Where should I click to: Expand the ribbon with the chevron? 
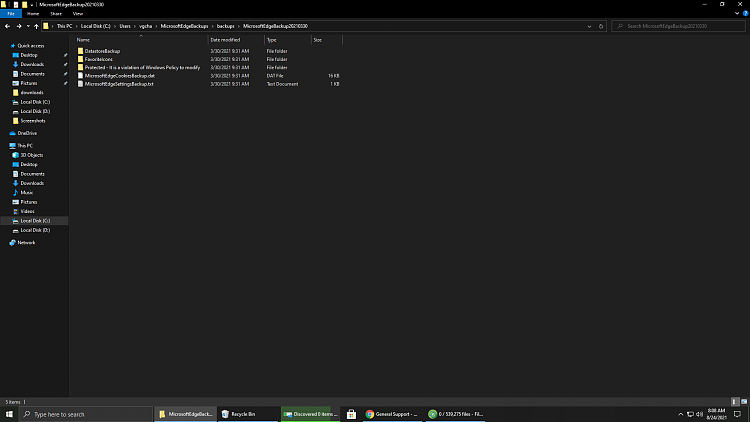pyautogui.click(x=735, y=14)
